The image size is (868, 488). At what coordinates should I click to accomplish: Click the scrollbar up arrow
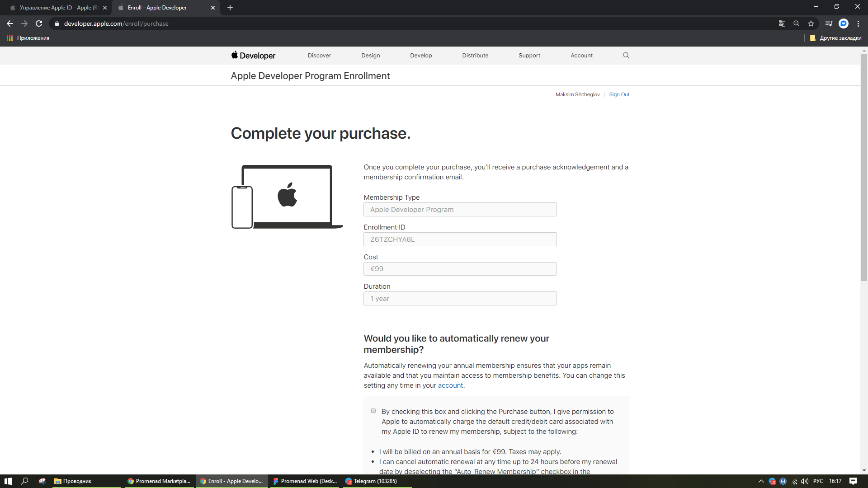pyautogui.click(x=864, y=50)
